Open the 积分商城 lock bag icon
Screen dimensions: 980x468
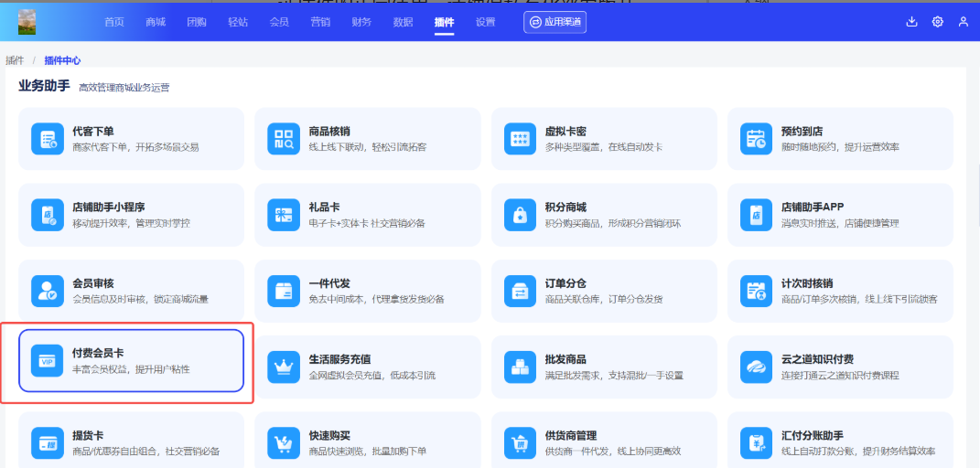[x=520, y=215]
